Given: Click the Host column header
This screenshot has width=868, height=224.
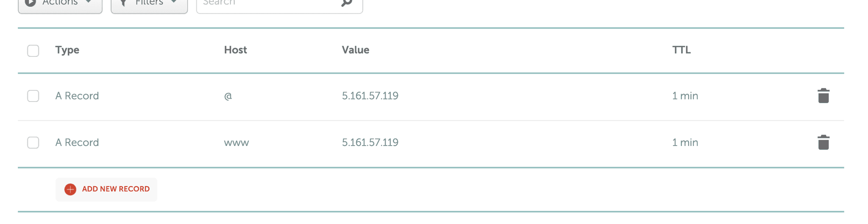Looking at the screenshot, I should pos(235,50).
